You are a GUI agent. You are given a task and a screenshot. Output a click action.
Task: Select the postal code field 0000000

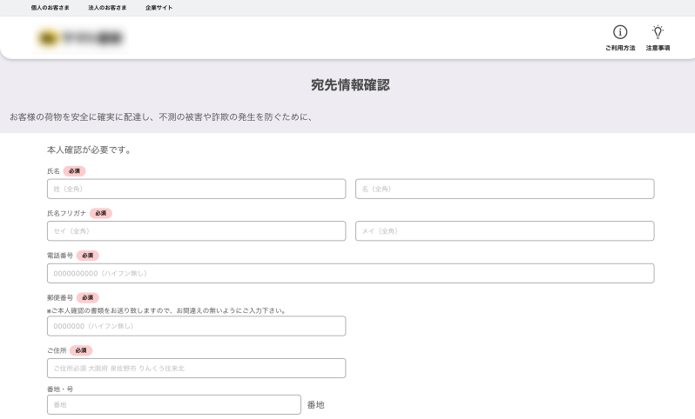[196, 326]
